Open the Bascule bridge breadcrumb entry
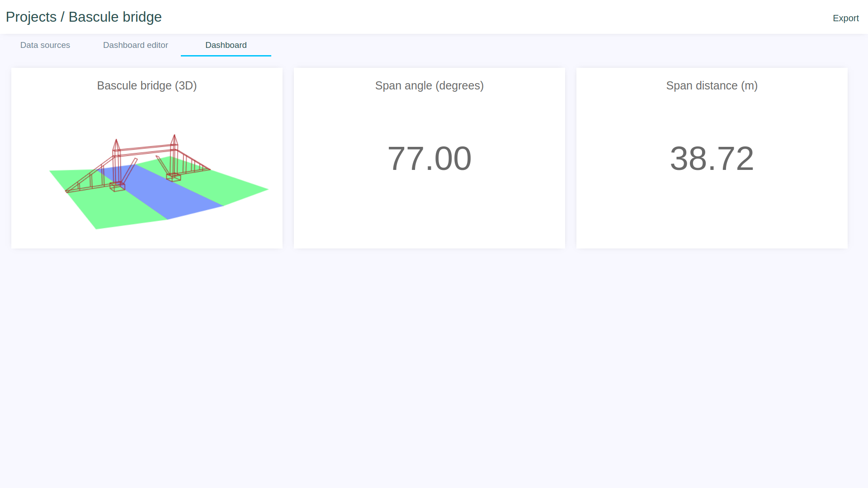868x488 pixels. [x=115, y=17]
